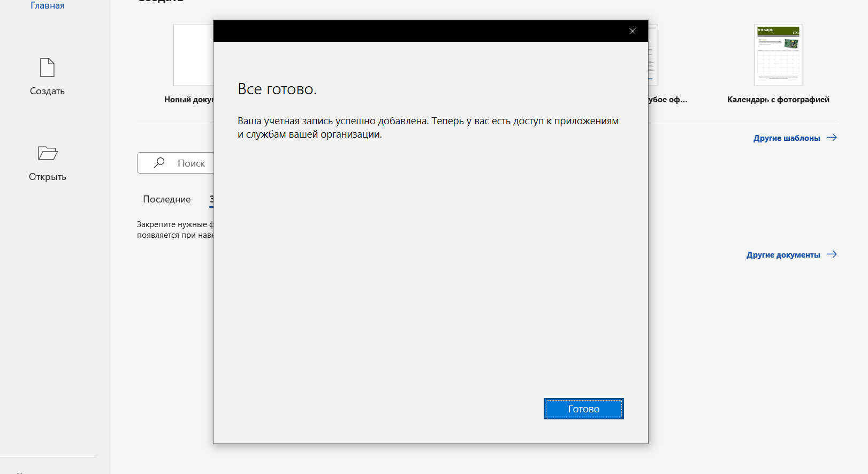The height and width of the screenshot is (474, 868).
Task: Click the open folder icon above Открыть
Action: [47, 154]
